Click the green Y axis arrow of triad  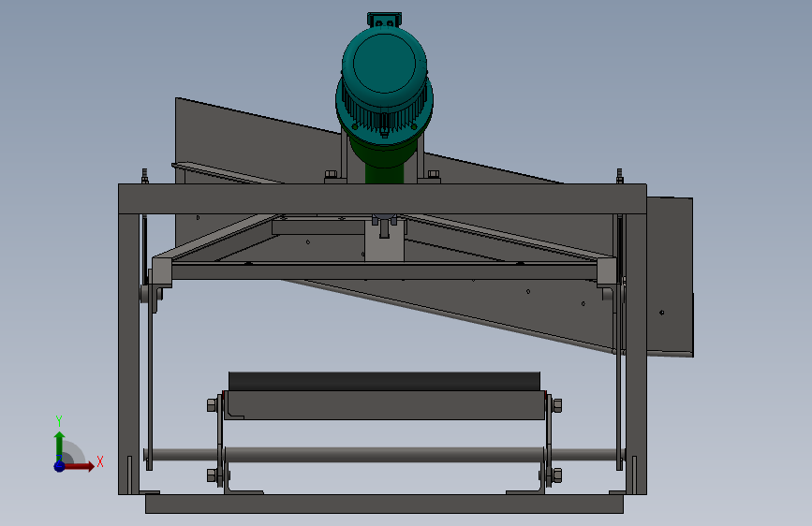click(x=60, y=446)
